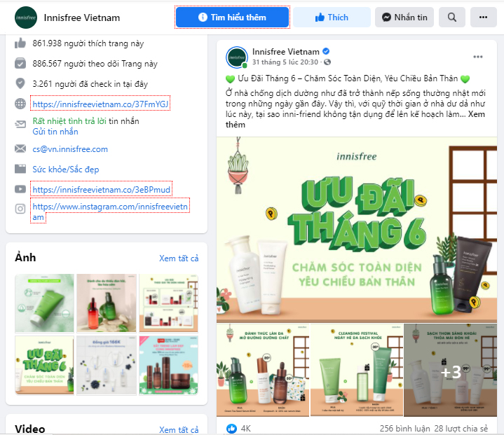504x435 pixels.
Task: Click Rất nhiệt tình trả lời text
Action: [x=69, y=121]
